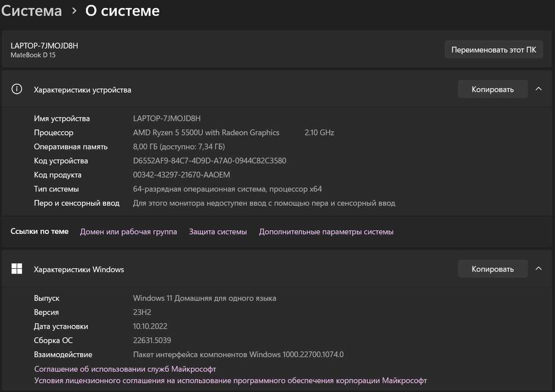Click the Windows logo icon

pyautogui.click(x=17, y=269)
